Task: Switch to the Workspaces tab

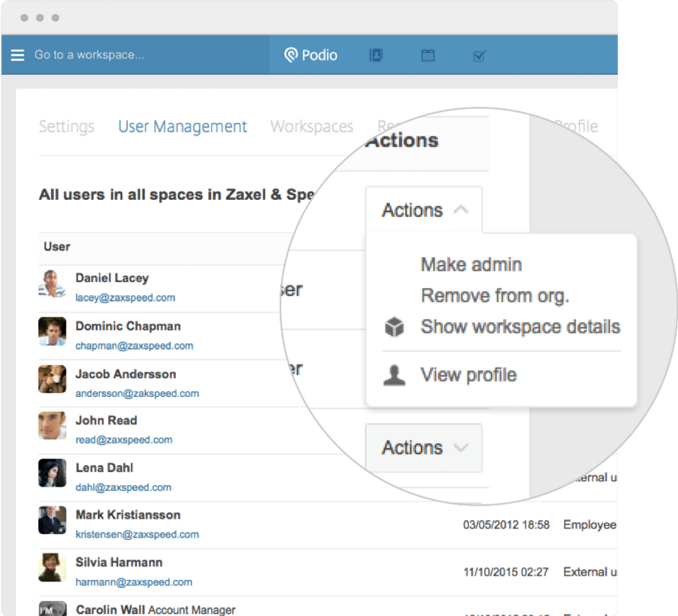Action: pos(311,126)
